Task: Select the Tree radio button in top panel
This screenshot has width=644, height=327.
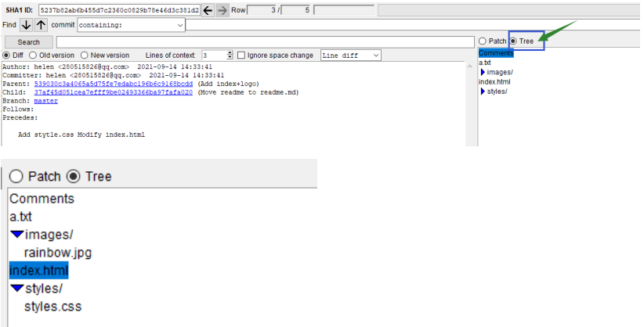Action: [x=513, y=41]
